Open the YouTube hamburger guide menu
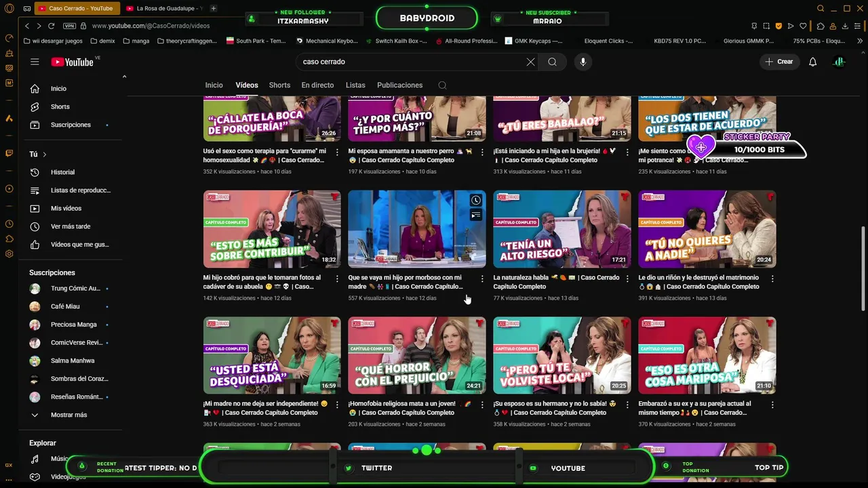Viewport: 868px width, 488px height. pyautogui.click(x=35, y=62)
